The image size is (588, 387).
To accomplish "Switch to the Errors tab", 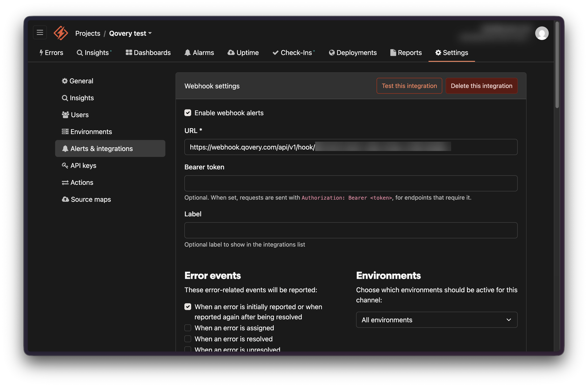I will click(x=51, y=53).
